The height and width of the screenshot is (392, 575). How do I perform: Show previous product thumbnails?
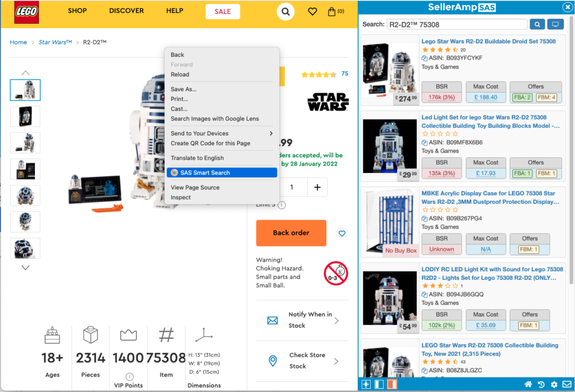tap(25, 72)
